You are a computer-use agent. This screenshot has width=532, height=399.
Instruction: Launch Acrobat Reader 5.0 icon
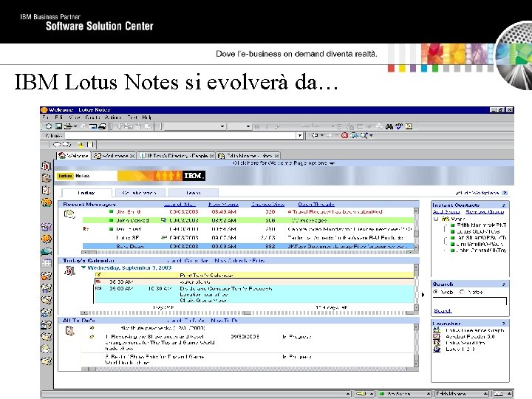437,337
